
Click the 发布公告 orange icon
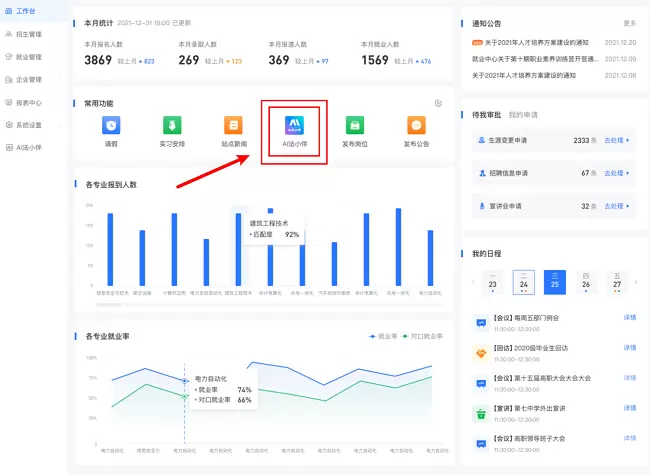(417, 125)
